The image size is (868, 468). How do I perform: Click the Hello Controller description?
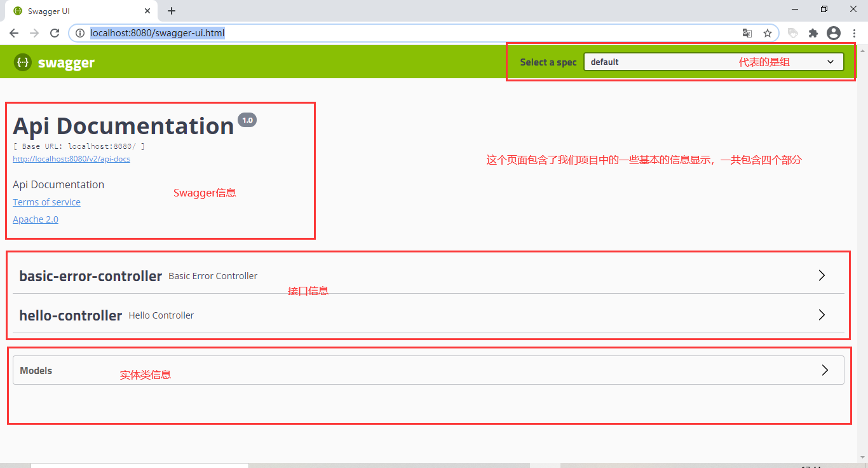coord(161,315)
